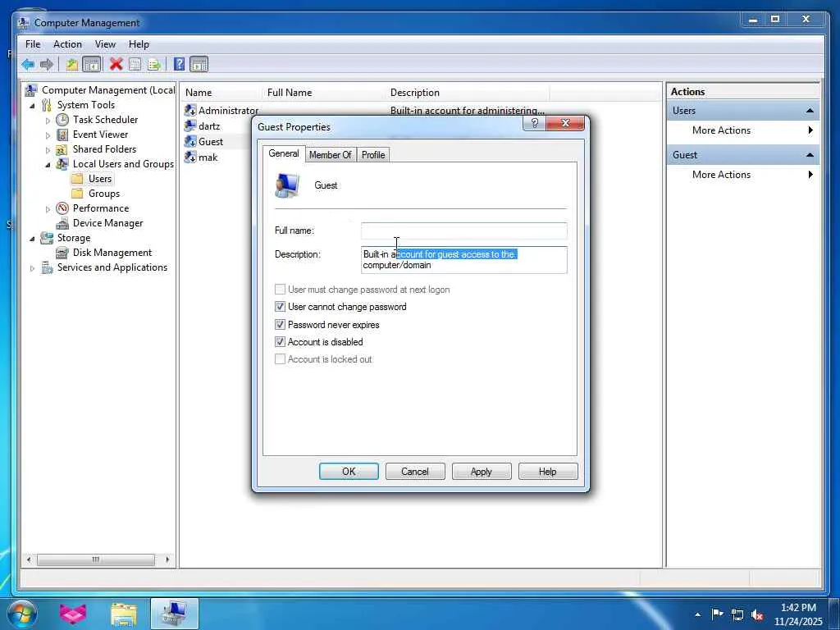Image resolution: width=840 pixels, height=630 pixels.
Task: Toggle User cannot change password checkbox
Action: (280, 307)
